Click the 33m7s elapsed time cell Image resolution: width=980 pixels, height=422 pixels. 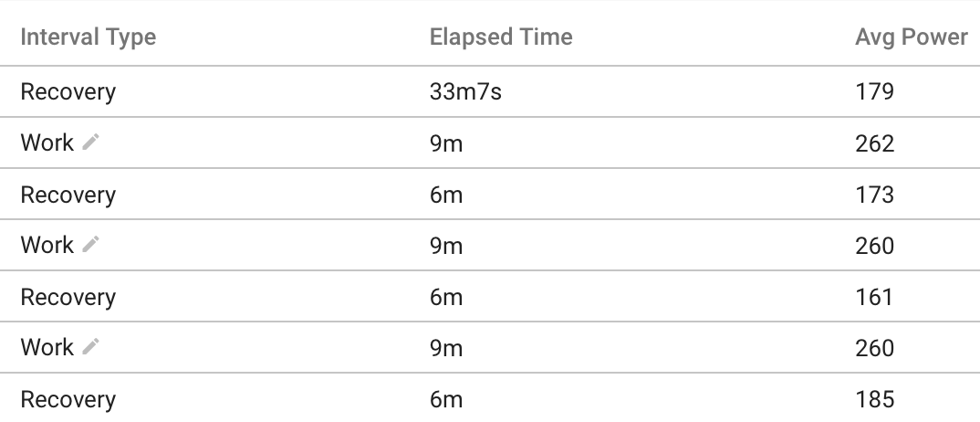click(x=465, y=92)
